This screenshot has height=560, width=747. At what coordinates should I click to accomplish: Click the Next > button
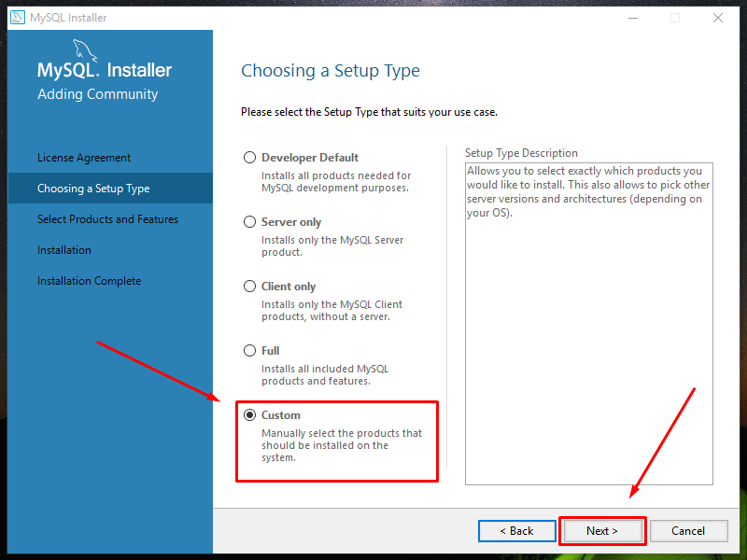pyautogui.click(x=602, y=531)
